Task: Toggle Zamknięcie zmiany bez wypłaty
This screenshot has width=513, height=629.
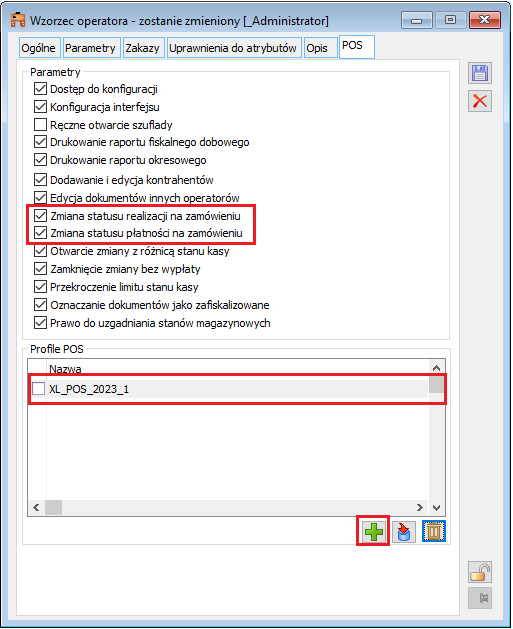Action: [40, 269]
